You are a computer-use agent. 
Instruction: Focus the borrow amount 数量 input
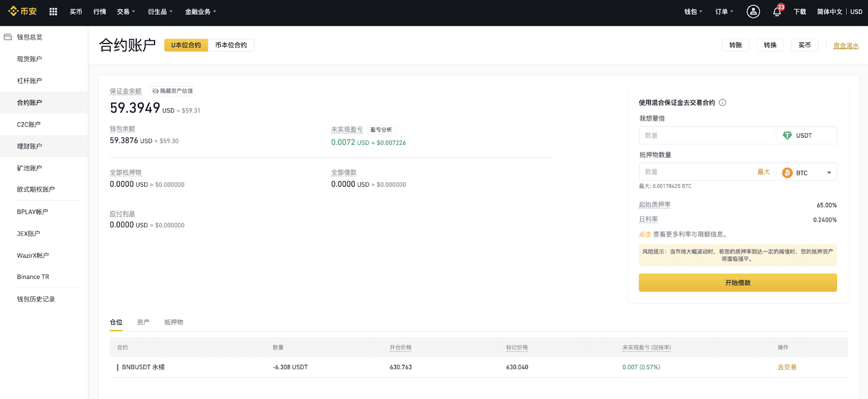[x=707, y=135]
